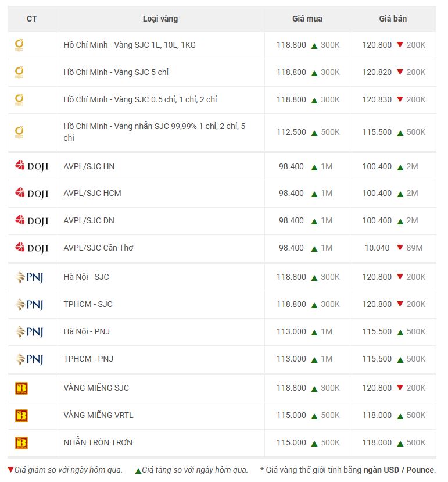Screen dimensions: 448x482
Task: Click buy price 118.800 in TPHCM - SJC row
Action: (x=291, y=304)
